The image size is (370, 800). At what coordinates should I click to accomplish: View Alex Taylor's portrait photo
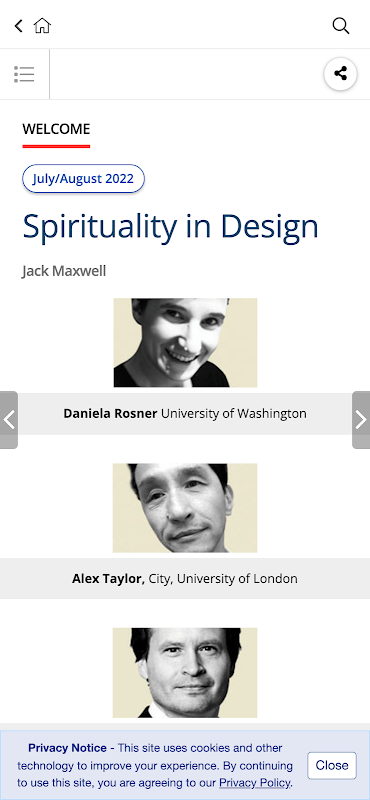click(185, 508)
